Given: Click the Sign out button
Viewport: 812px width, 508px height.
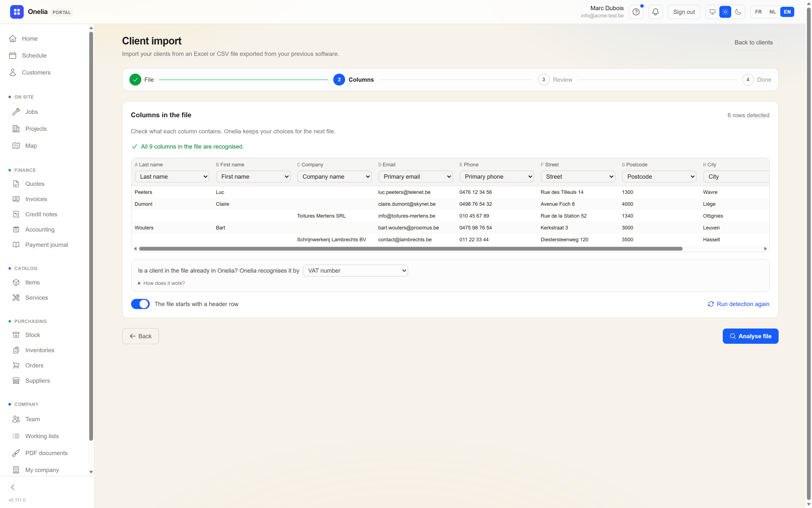Looking at the screenshot, I should [x=684, y=12].
